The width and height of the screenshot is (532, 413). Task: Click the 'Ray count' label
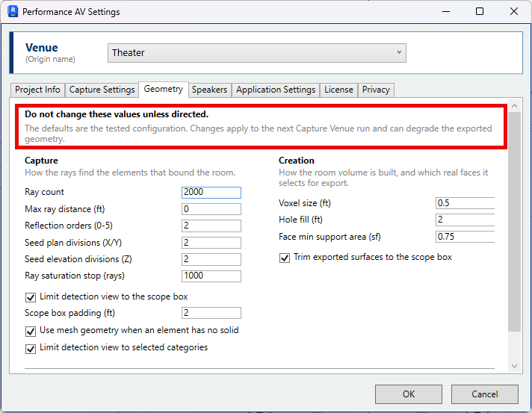click(x=44, y=192)
